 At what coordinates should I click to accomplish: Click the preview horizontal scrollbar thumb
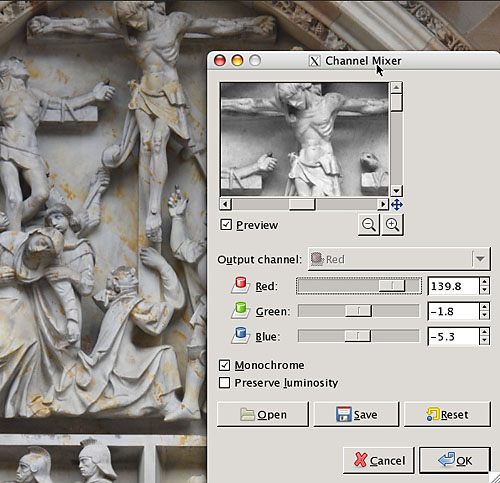(302, 204)
